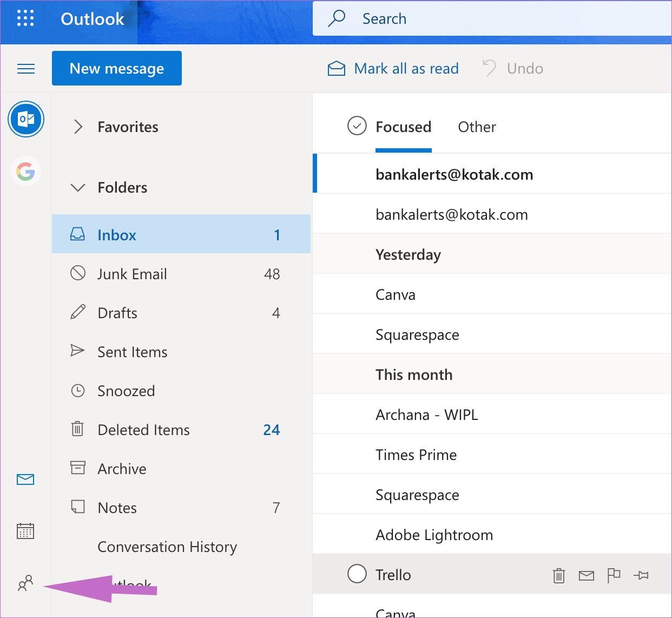This screenshot has height=618, width=672.
Task: Click Mark all as read
Action: tap(406, 69)
